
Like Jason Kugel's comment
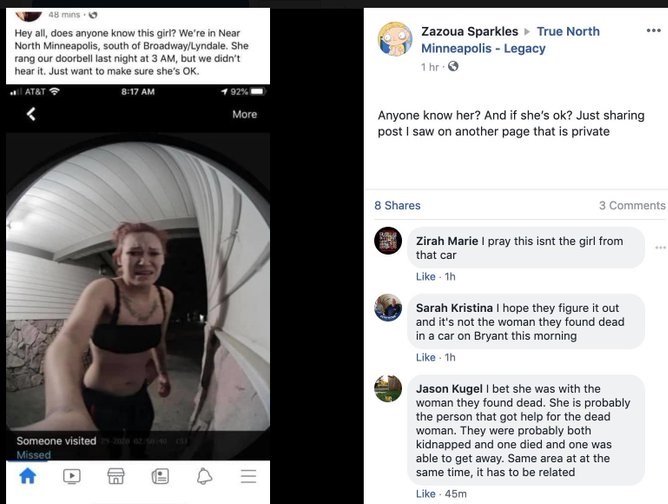click(425, 493)
